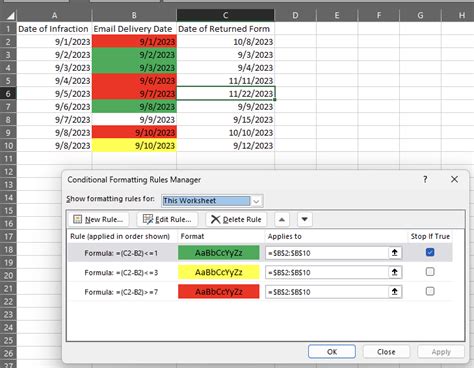Screen dimensions: 474x368
Task: Click the Applies to field of the green rule
Action: tap(327, 253)
